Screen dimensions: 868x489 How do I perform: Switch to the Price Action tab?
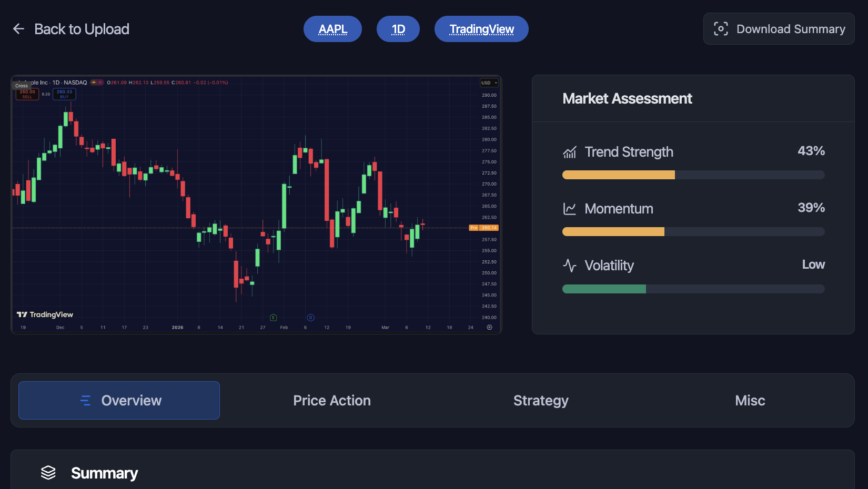331,401
